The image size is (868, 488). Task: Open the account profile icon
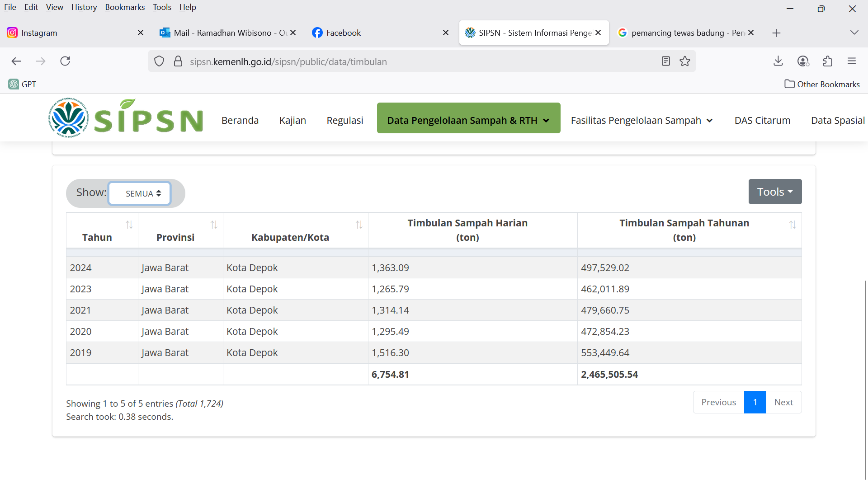click(x=803, y=61)
